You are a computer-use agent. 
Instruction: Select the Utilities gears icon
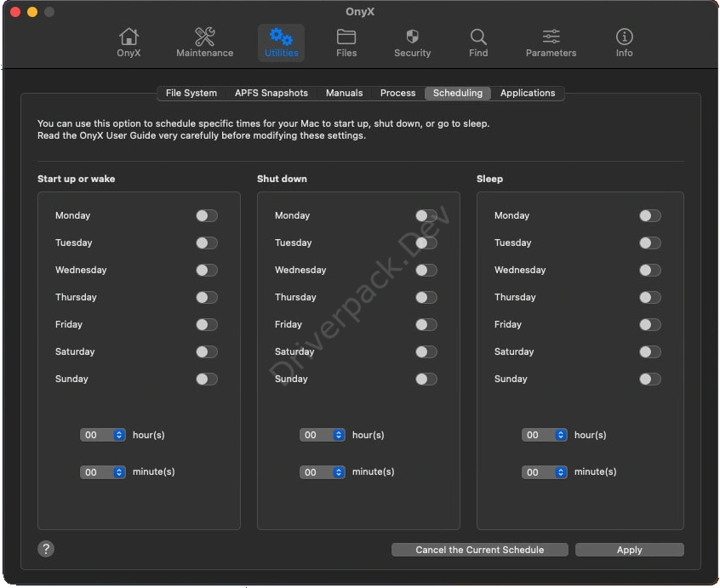[281, 43]
